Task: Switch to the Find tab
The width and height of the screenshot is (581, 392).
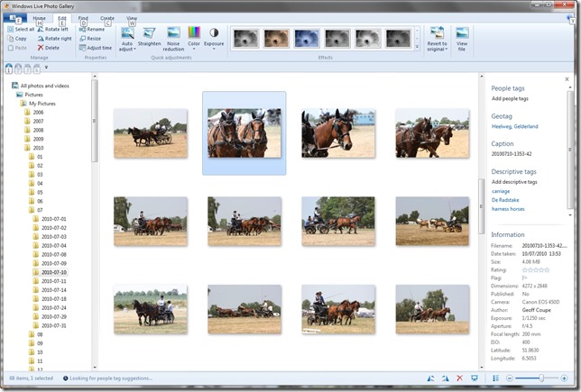Action: tap(83, 18)
